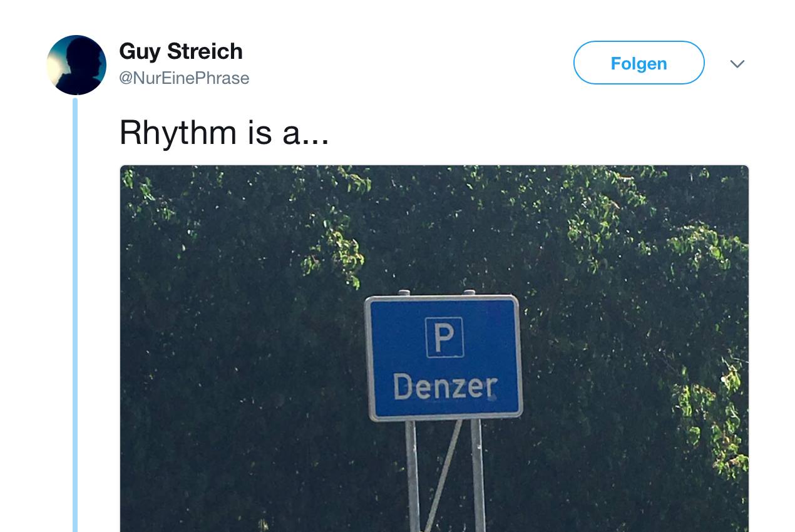Click the diagonal brace behind sign poles

(x=443, y=476)
